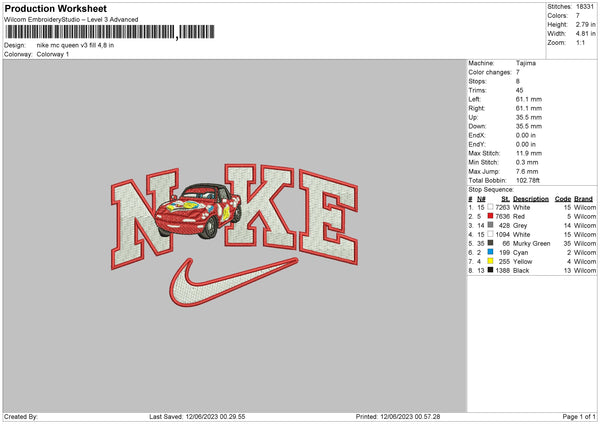Click the barcode at the top
This screenshot has height=424, width=600.
(x=110, y=32)
